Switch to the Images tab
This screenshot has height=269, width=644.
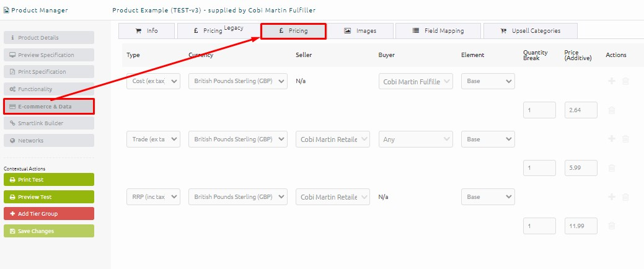click(x=360, y=30)
